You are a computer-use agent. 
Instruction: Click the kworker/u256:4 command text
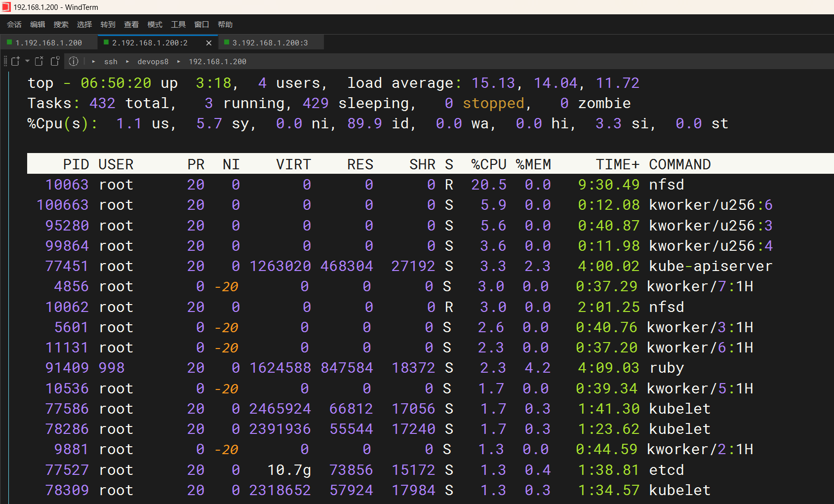[x=711, y=246]
